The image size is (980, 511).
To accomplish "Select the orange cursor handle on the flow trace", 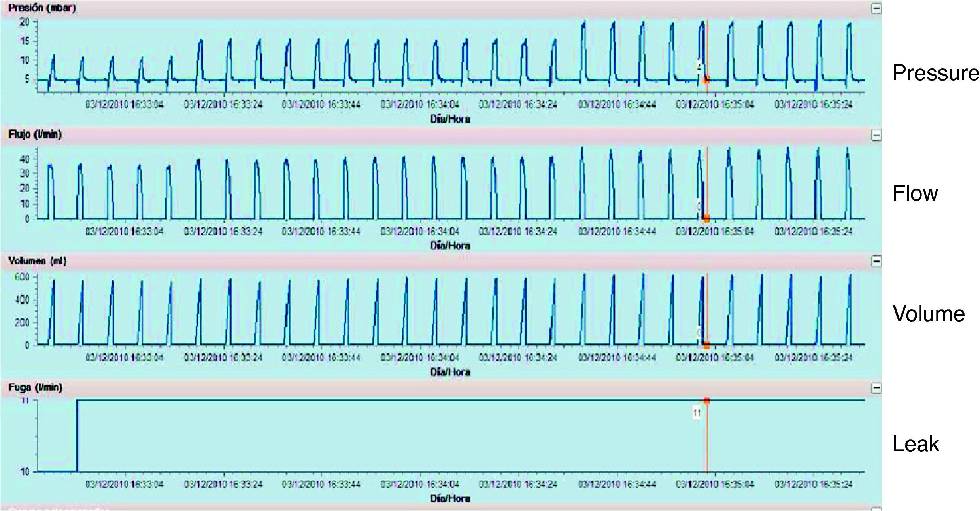I will pos(706,218).
